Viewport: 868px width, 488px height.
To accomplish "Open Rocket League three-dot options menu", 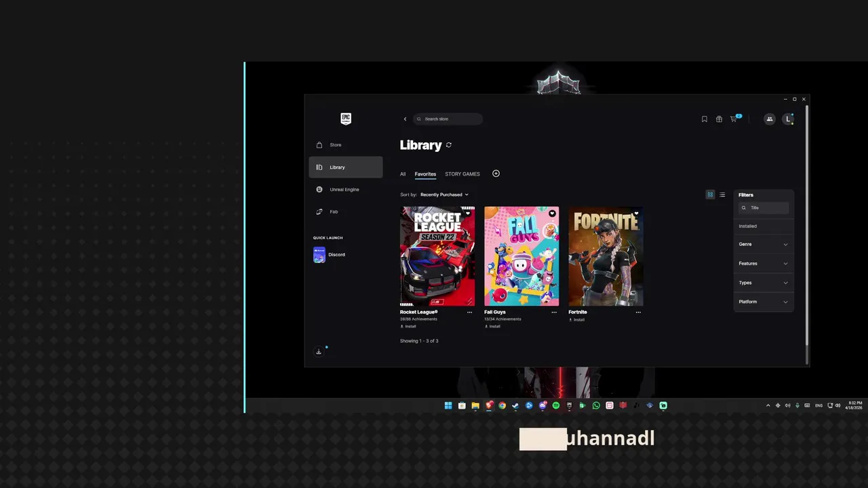I will [x=470, y=312].
